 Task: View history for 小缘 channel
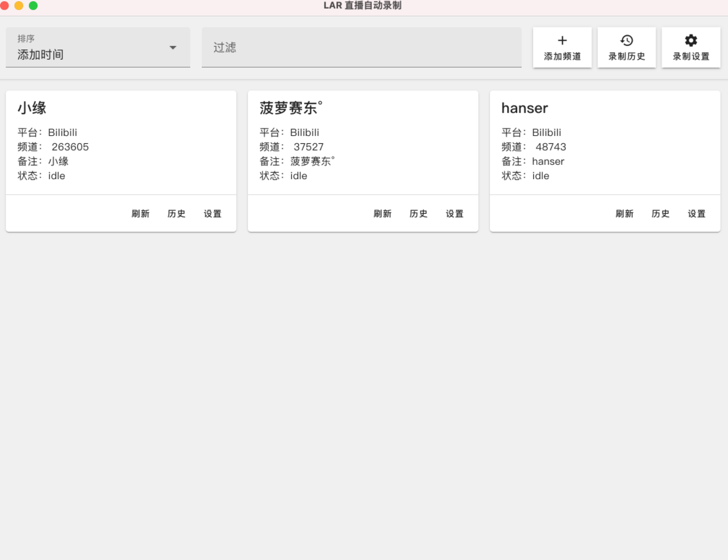(x=176, y=214)
